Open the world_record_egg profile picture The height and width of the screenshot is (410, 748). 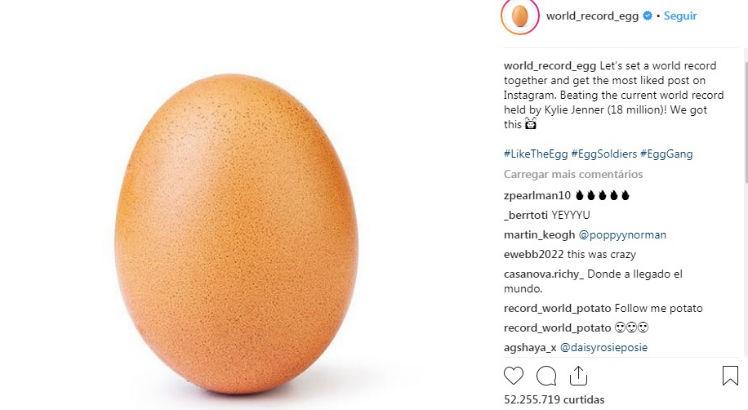pyautogui.click(x=520, y=17)
